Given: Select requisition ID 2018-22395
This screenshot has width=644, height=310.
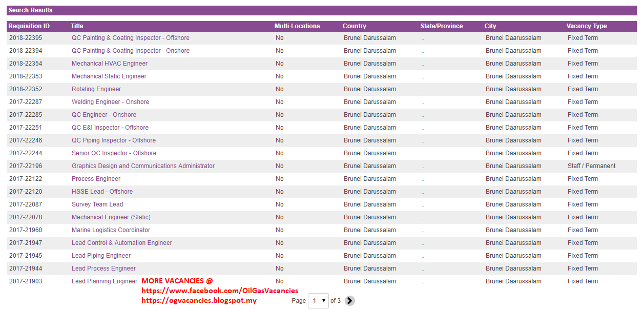Looking at the screenshot, I should tap(26, 38).
